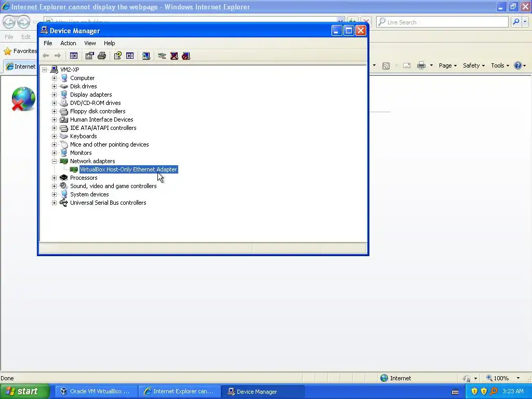This screenshot has width=532, height=399.
Task: Click the Device Manager taskbar button
Action: click(263, 391)
